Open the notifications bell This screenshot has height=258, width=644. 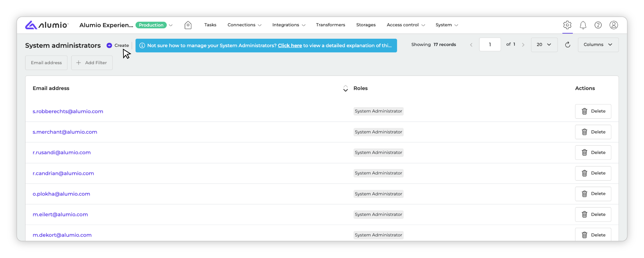pos(583,25)
